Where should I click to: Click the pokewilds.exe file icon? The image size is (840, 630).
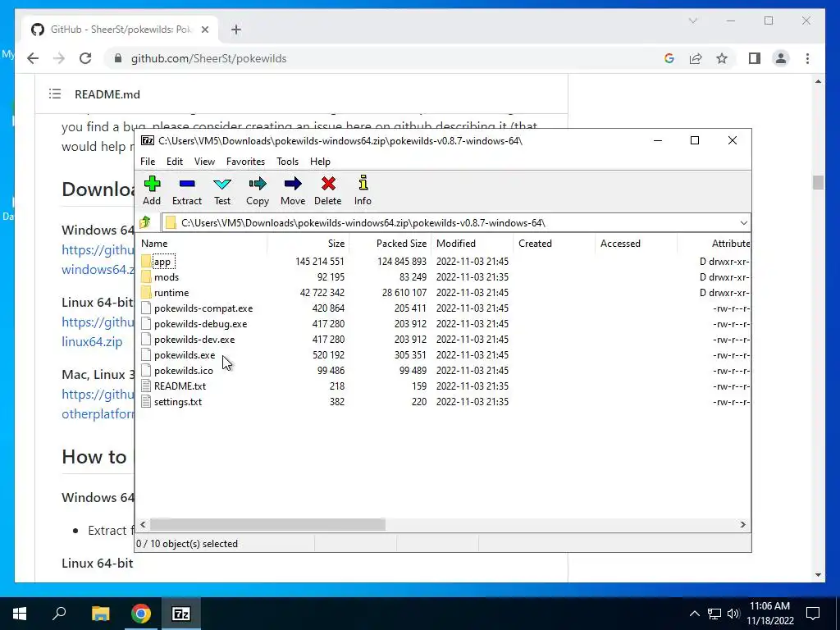[x=146, y=354]
